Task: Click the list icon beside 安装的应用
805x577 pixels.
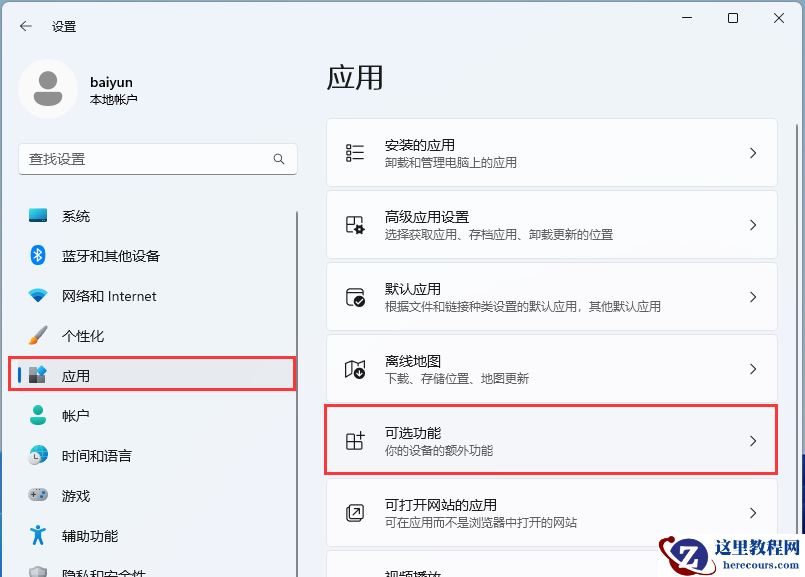Action: [x=355, y=152]
